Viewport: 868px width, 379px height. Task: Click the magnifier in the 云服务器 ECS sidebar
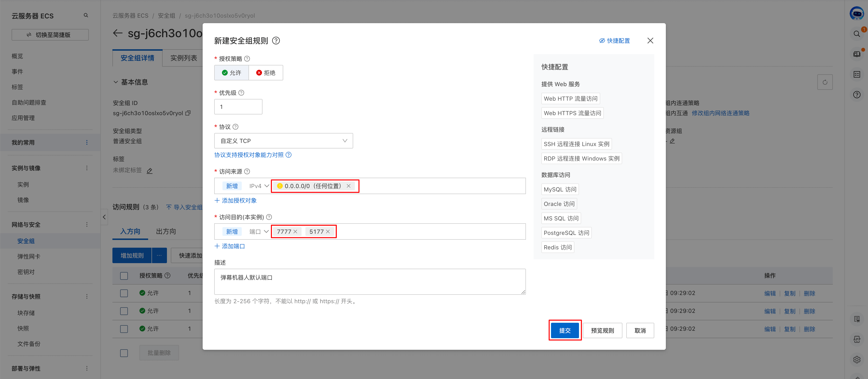pos(86,15)
